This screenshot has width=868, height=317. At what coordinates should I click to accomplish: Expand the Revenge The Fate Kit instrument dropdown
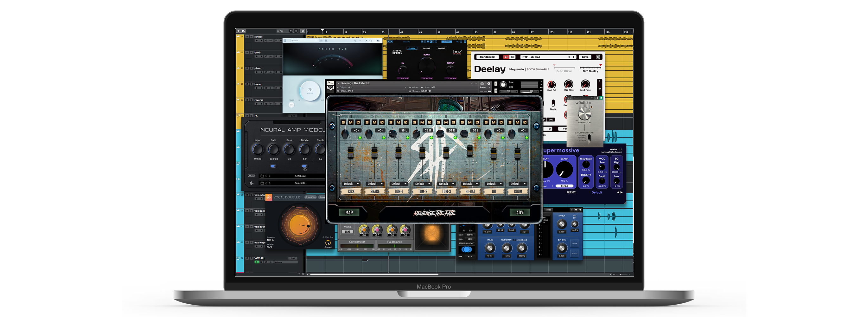(339, 83)
